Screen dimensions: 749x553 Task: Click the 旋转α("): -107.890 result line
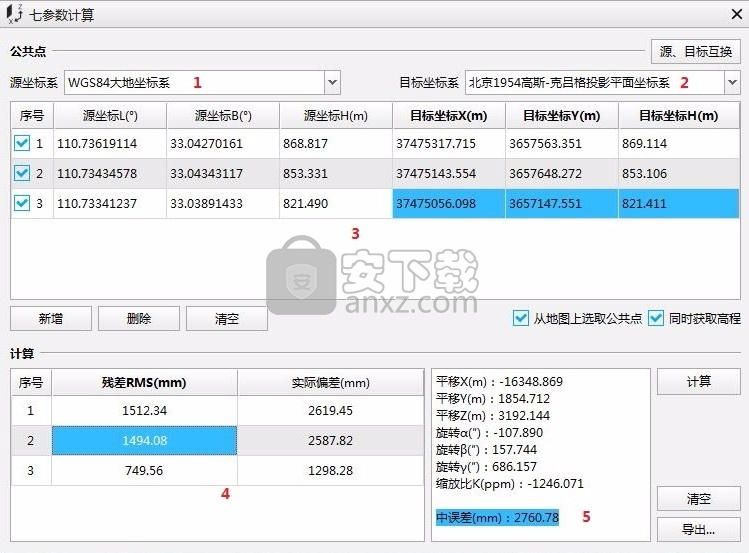490,433
